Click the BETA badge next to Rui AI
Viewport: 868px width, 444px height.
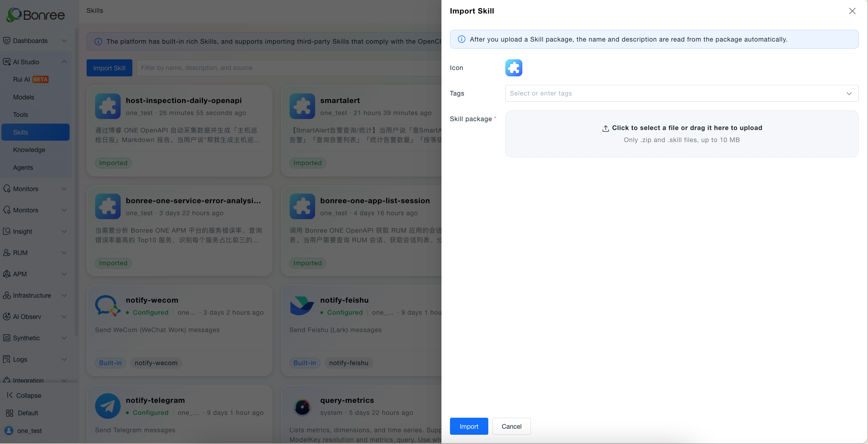(x=40, y=80)
